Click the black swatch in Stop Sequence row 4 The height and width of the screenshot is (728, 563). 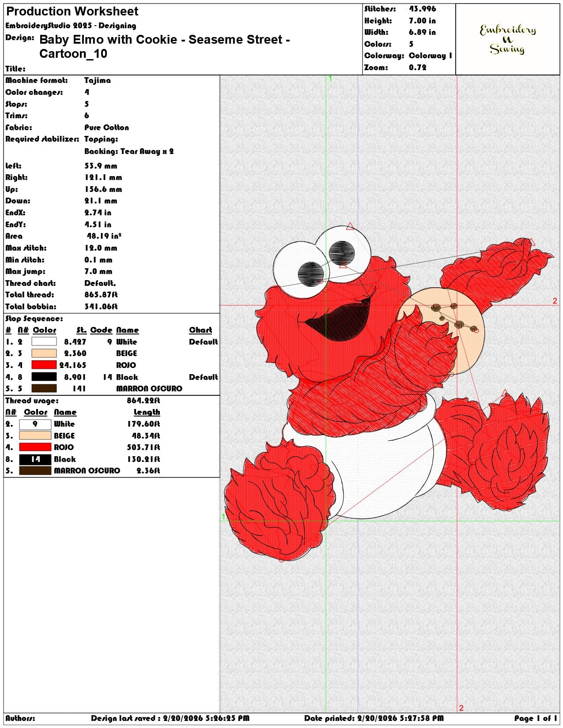click(x=44, y=377)
